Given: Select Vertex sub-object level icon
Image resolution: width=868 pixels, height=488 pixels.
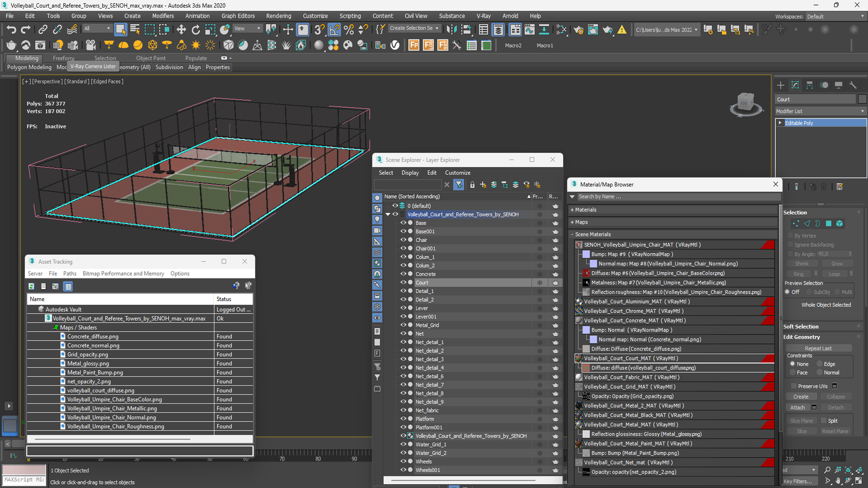Looking at the screenshot, I should (x=796, y=224).
